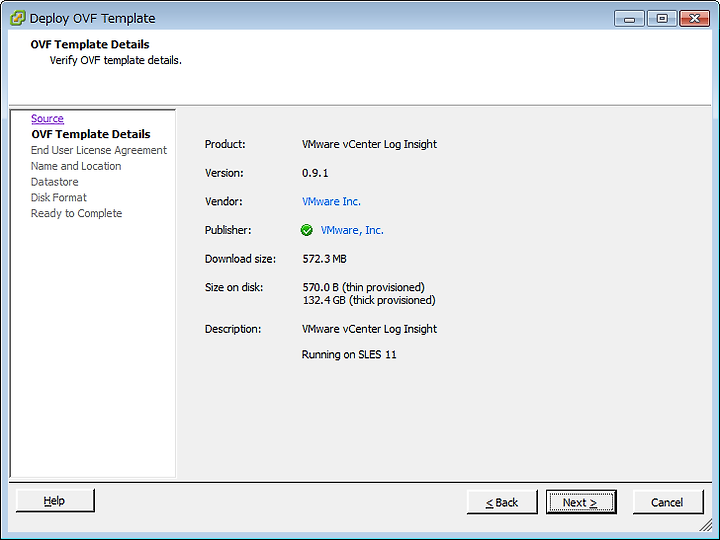Image resolution: width=720 pixels, height=540 pixels.
Task: Click the 'Size on disk:' label
Action: coord(234,287)
